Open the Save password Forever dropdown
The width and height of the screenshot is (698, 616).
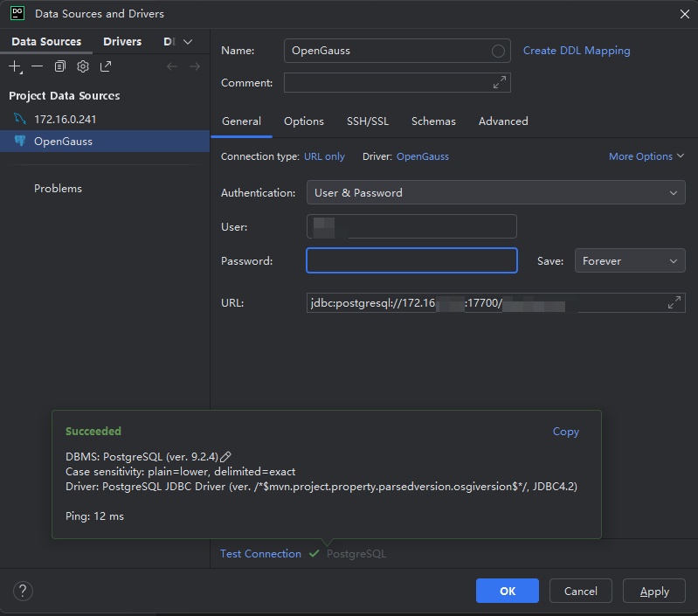[630, 260]
